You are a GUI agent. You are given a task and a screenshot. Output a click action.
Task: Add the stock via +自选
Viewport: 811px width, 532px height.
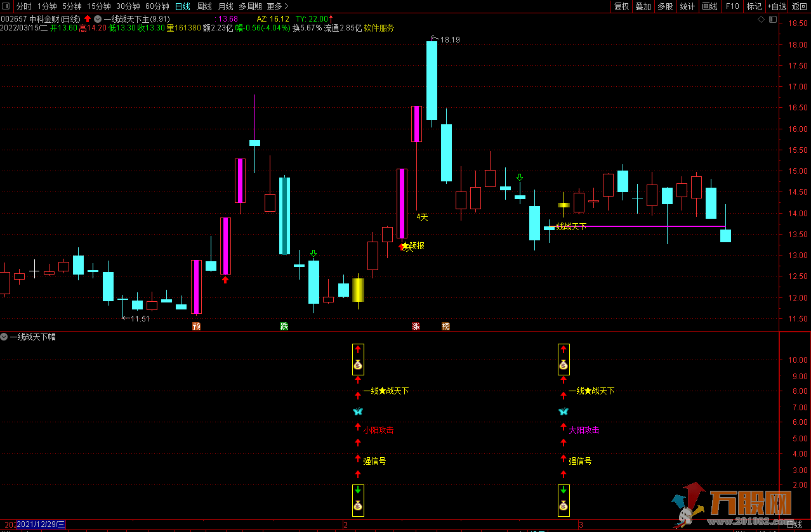tap(777, 6)
